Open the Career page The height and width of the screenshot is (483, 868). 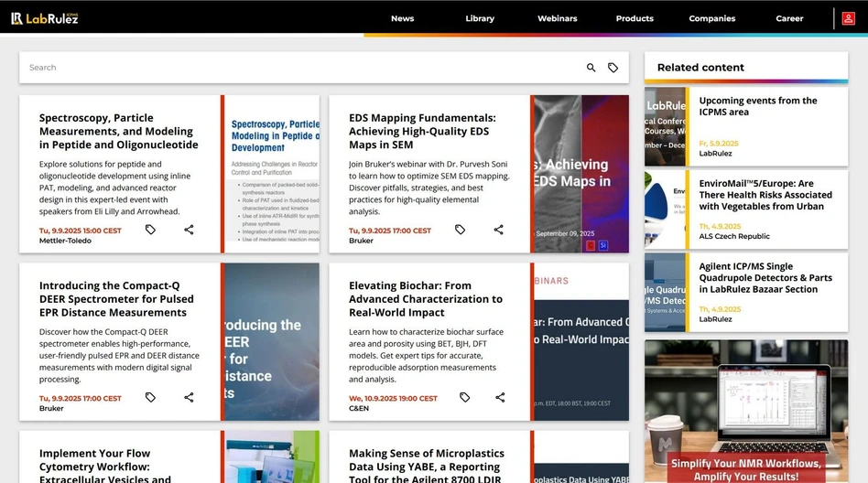(789, 18)
